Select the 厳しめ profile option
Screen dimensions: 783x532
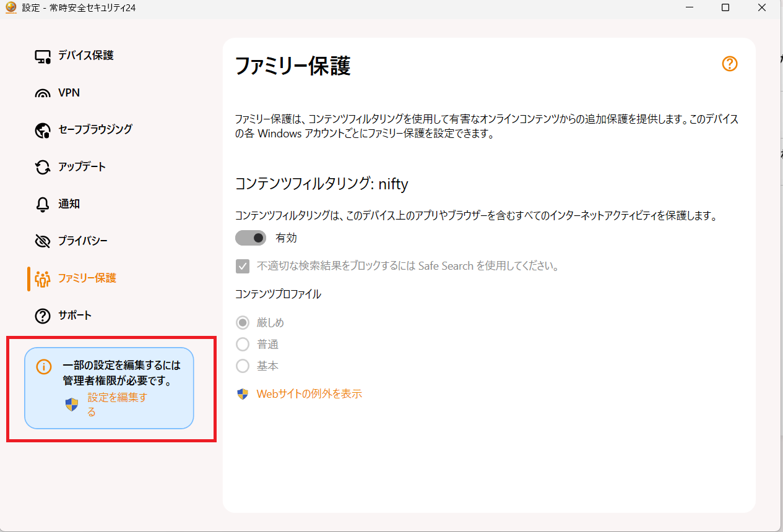pos(242,322)
